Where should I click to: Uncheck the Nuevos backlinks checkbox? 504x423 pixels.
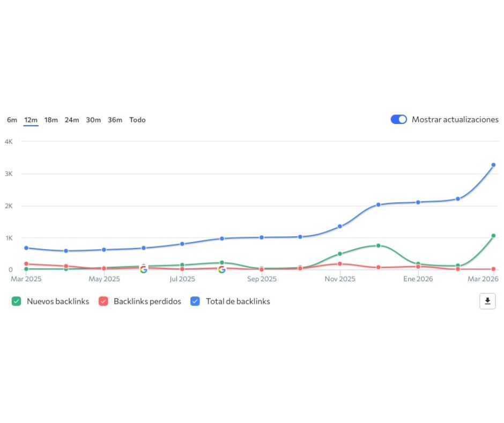pyautogui.click(x=16, y=302)
